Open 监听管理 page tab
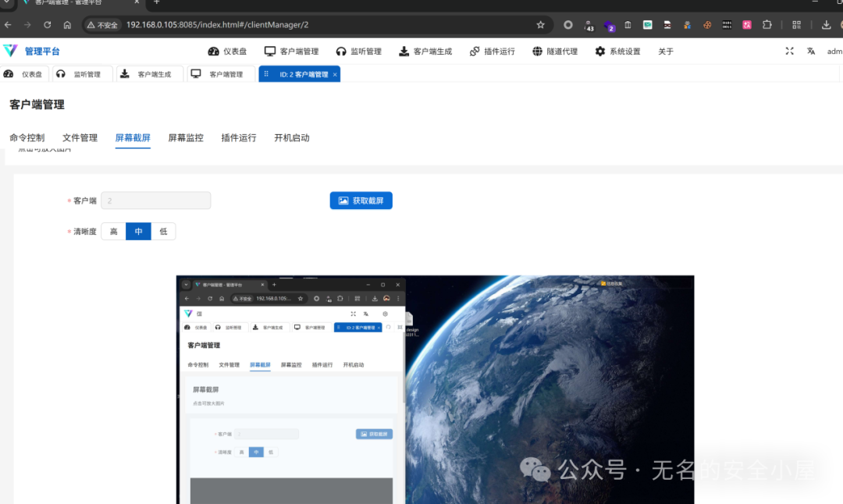Viewport: 843px width, 504px height. tap(82, 74)
